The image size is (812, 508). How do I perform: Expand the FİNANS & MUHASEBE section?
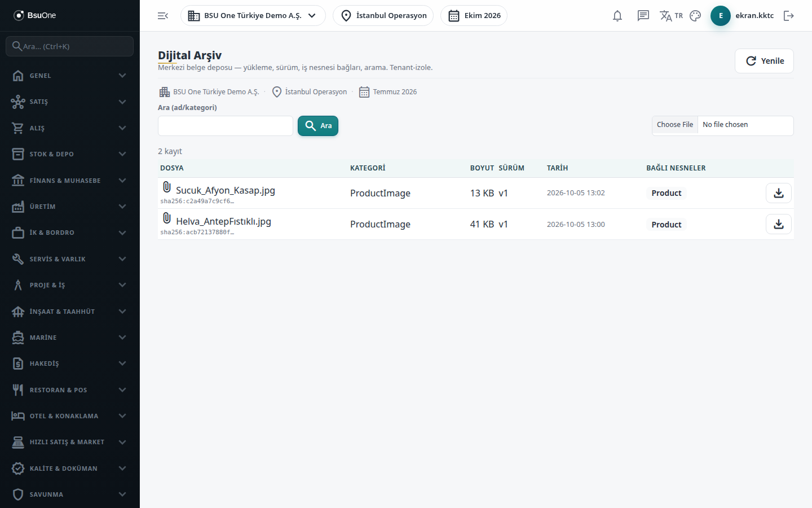(70, 181)
